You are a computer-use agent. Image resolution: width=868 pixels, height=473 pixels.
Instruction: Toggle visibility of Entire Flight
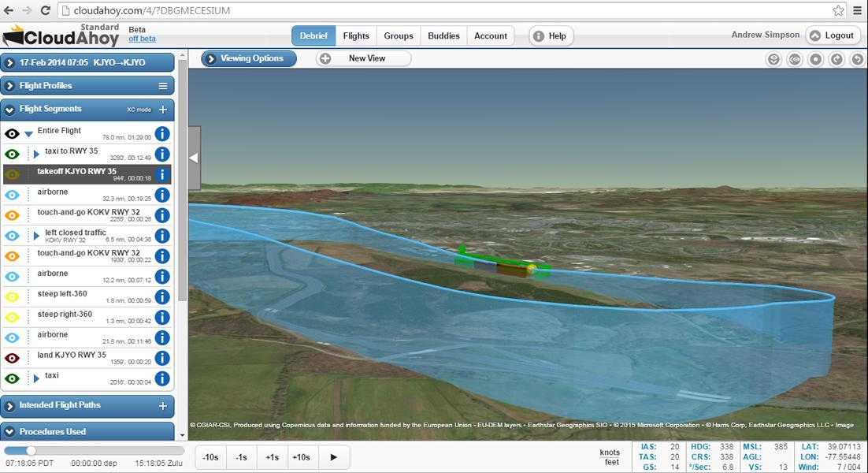click(12, 133)
